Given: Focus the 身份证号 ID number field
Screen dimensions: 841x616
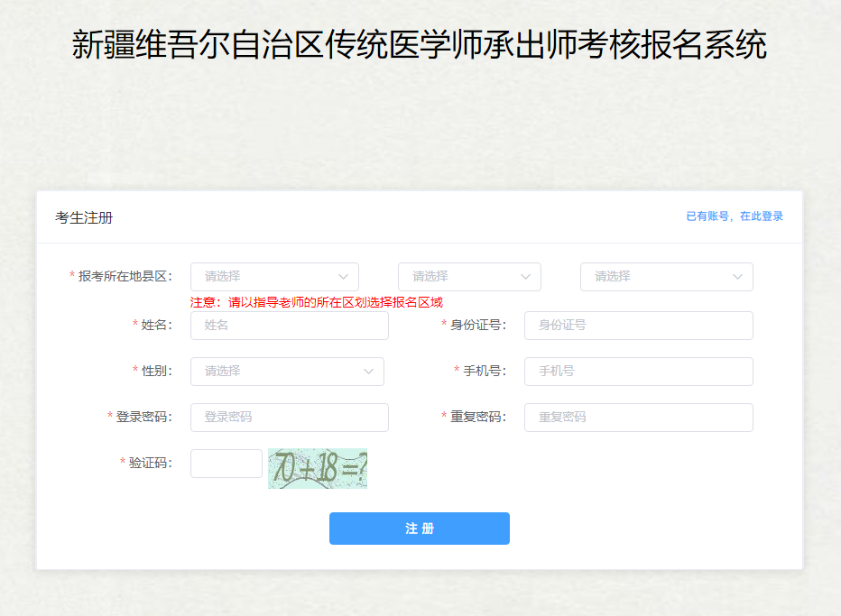Looking at the screenshot, I should tap(639, 326).
